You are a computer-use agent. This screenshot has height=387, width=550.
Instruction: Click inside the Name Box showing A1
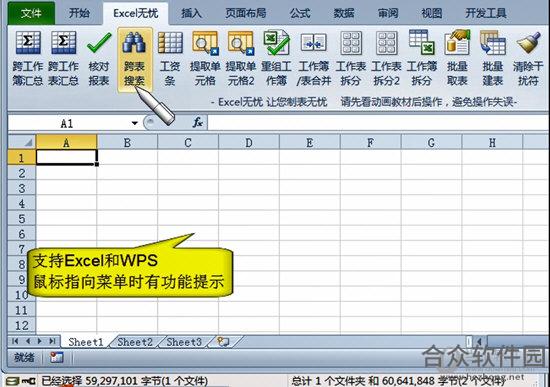(x=68, y=123)
